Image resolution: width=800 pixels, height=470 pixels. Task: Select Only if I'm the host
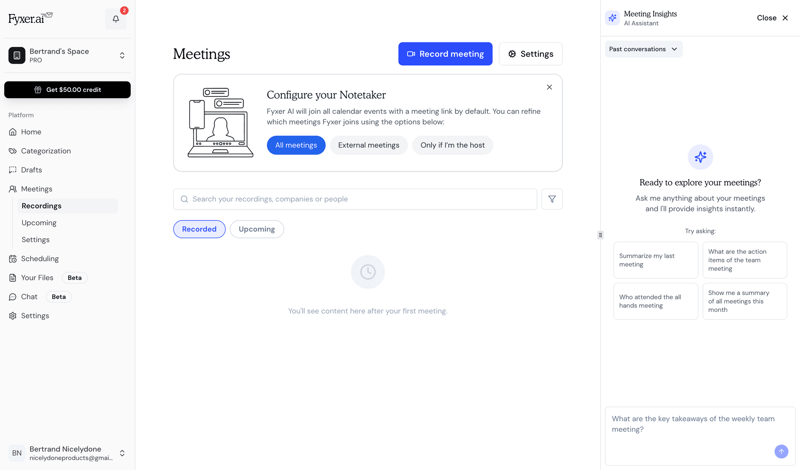tap(452, 145)
